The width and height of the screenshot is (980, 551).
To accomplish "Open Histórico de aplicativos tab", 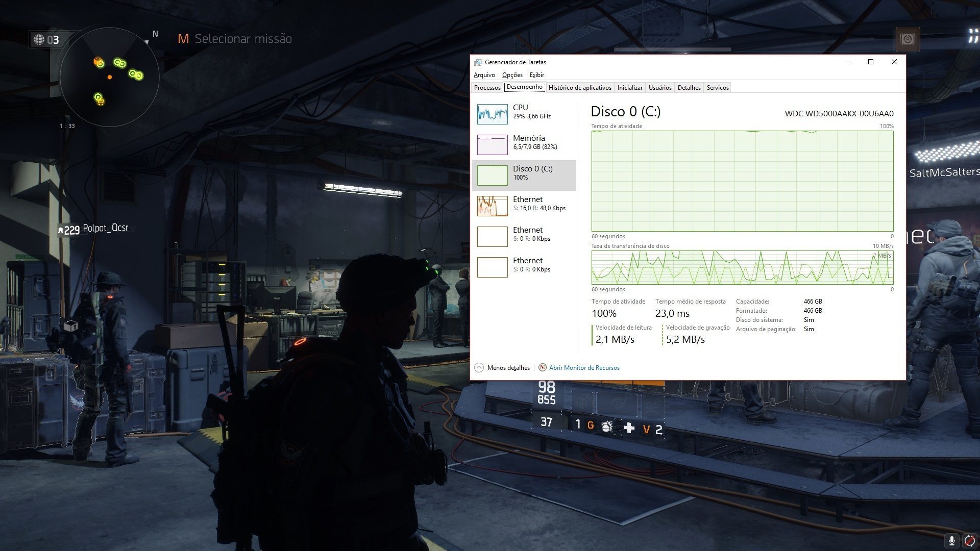I will point(580,88).
